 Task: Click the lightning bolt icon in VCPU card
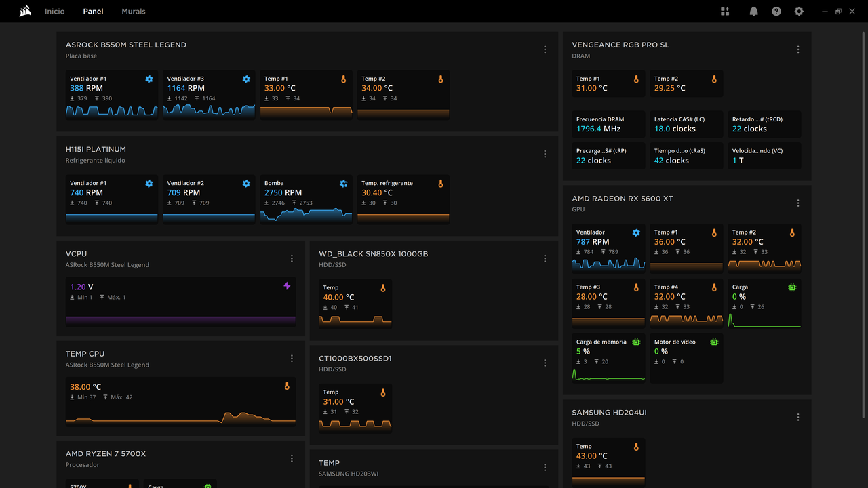tap(287, 286)
